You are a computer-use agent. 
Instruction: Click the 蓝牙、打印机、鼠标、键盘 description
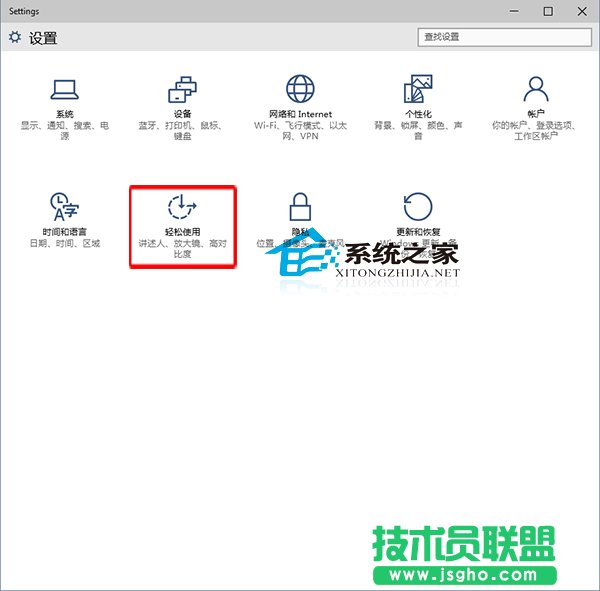click(180, 131)
